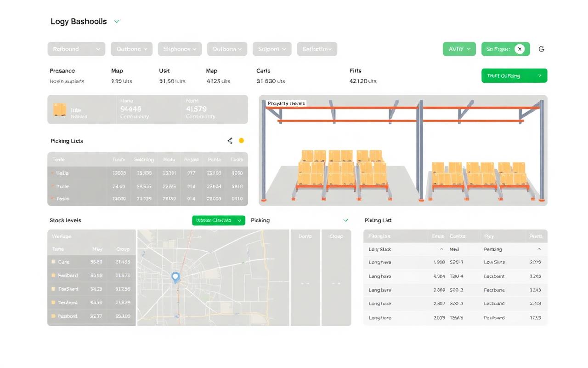This screenshot has height=368, width=588.
Task: Click the 21.435 value in the Cane row
Action: [123, 262]
